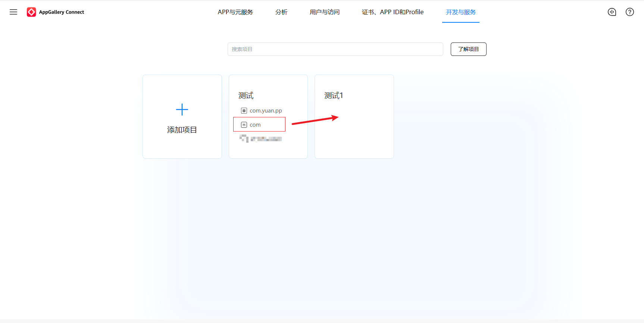This screenshot has width=644, height=323.
Task: Click the H icon beside com
Action: click(x=244, y=125)
